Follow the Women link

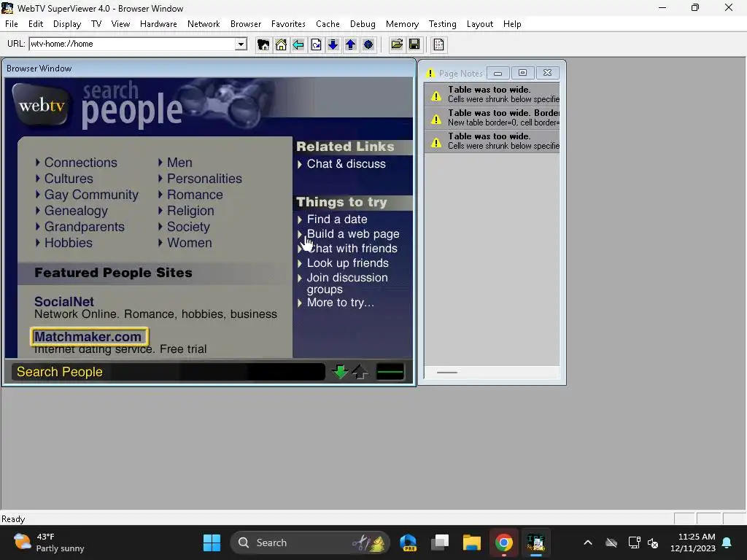189,243
